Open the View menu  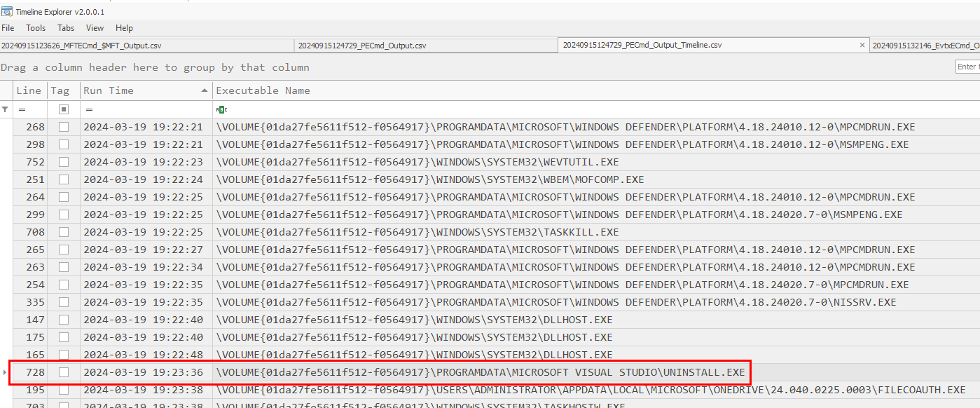point(95,28)
